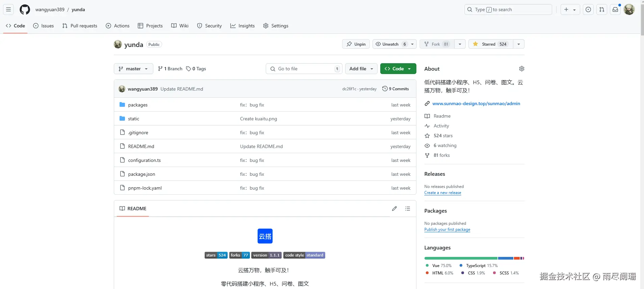Open .gitignore file
The image size is (644, 289).
[x=138, y=133]
